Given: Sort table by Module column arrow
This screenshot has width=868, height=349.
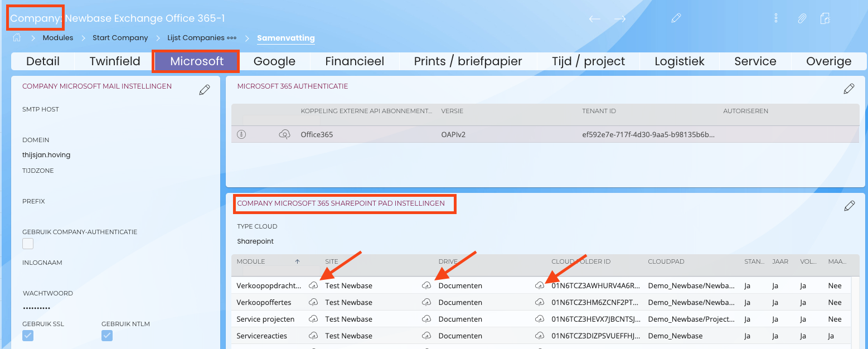Looking at the screenshot, I should (297, 261).
